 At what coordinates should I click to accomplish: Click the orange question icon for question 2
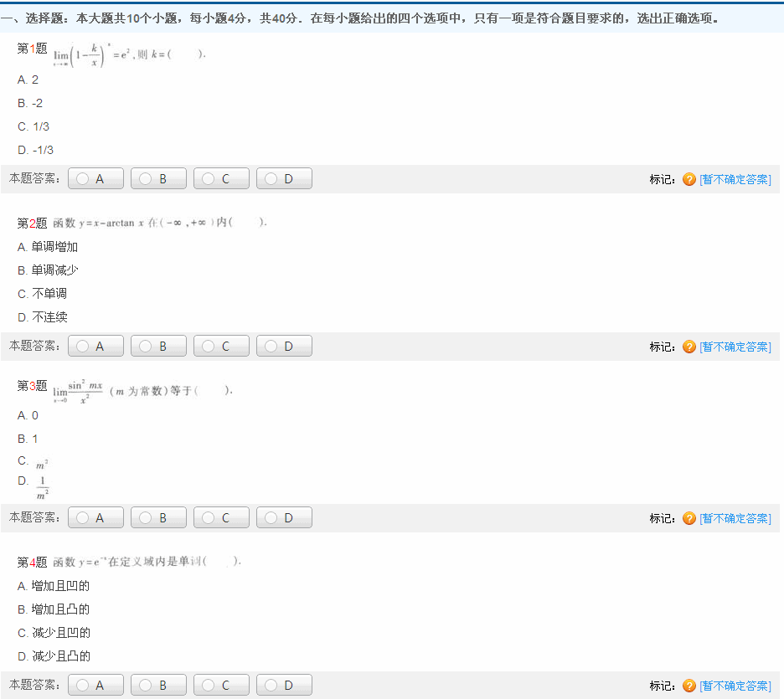(x=689, y=347)
